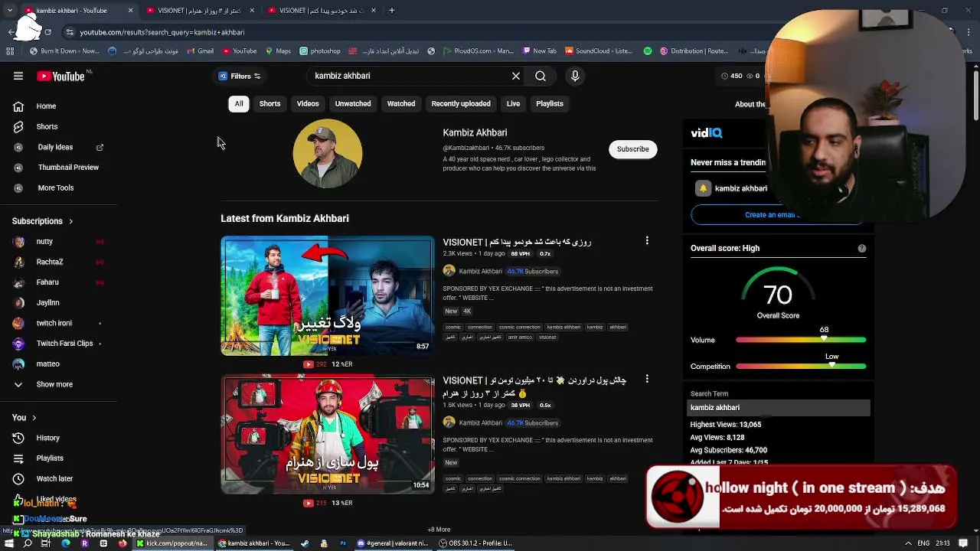This screenshot has height=551, width=980.
Task: Open photoshop bookmark
Action: [320, 51]
